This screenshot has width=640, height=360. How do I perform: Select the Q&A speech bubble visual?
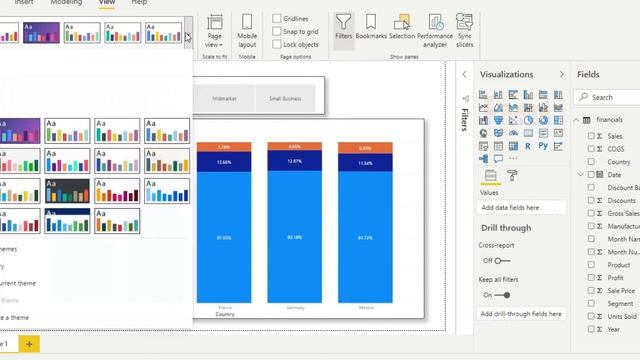(498, 159)
